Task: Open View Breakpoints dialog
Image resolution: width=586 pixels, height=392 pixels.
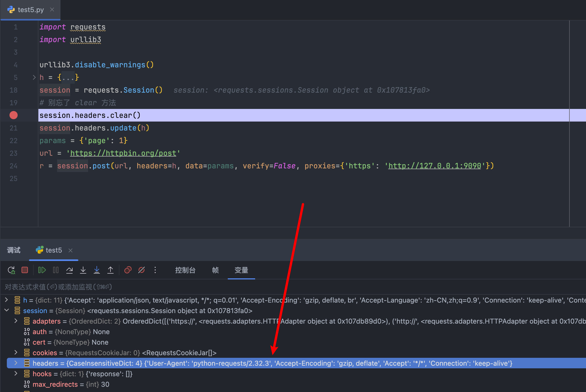Action: pos(128,270)
